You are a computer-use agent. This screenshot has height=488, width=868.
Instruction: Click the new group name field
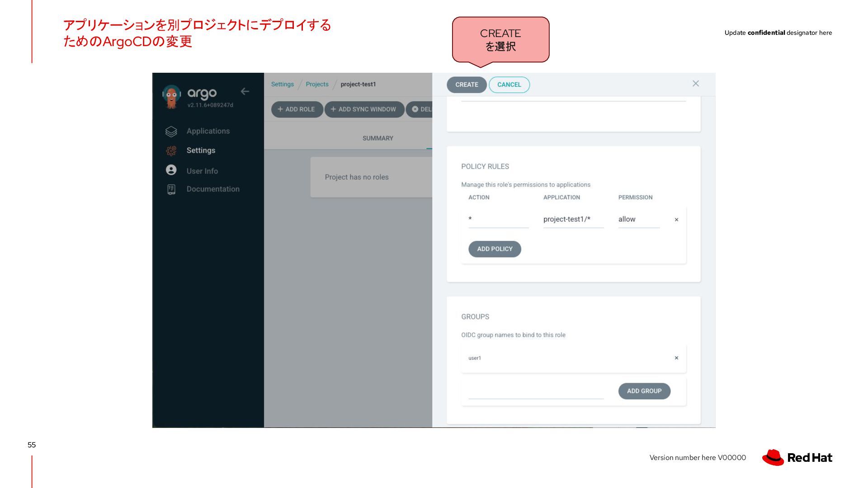536,391
